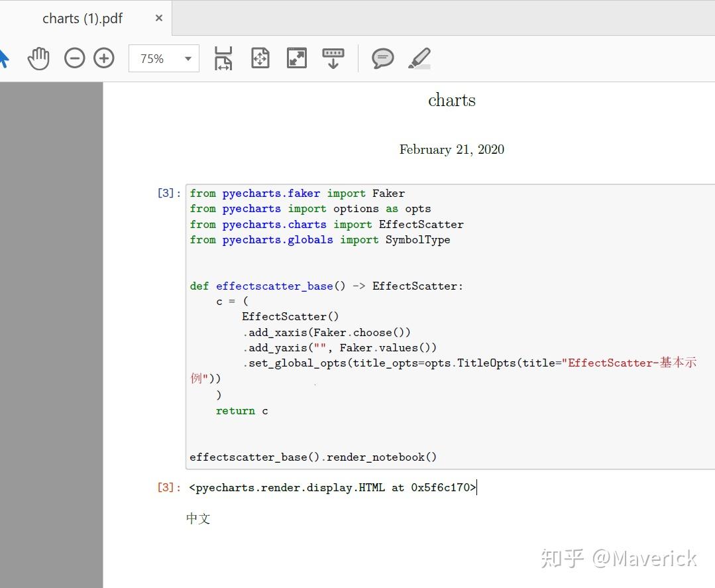Click the EffectScatter import statement

[326, 224]
